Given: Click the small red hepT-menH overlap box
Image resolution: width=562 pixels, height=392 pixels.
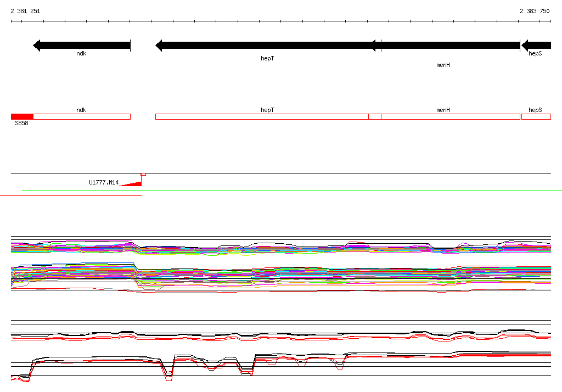Looking at the screenshot, I should tap(374, 116).
